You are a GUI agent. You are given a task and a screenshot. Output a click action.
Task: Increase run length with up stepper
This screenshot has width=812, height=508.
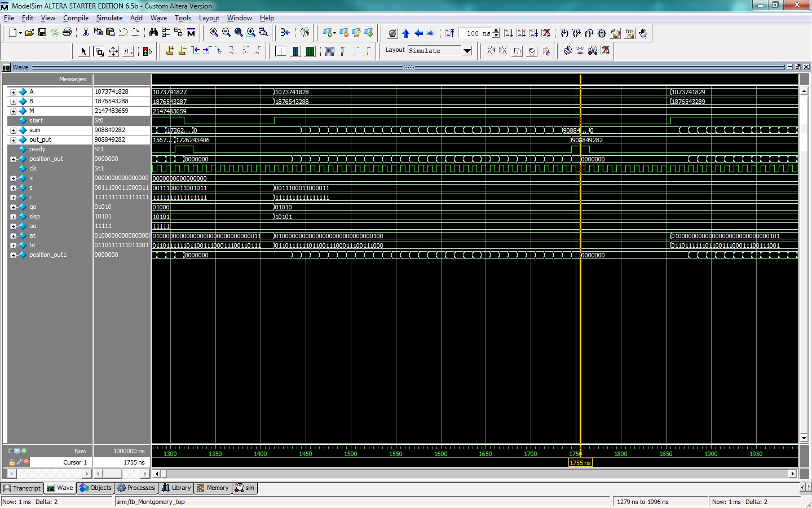pyautogui.click(x=496, y=30)
